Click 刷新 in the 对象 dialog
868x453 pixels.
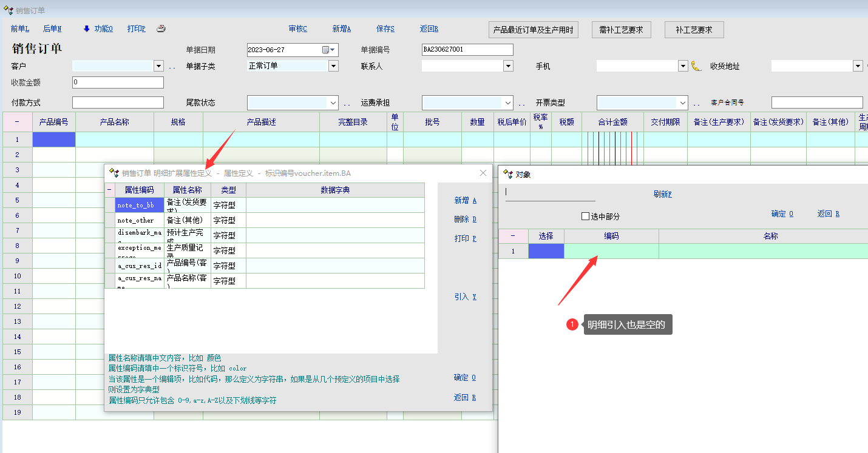point(662,194)
